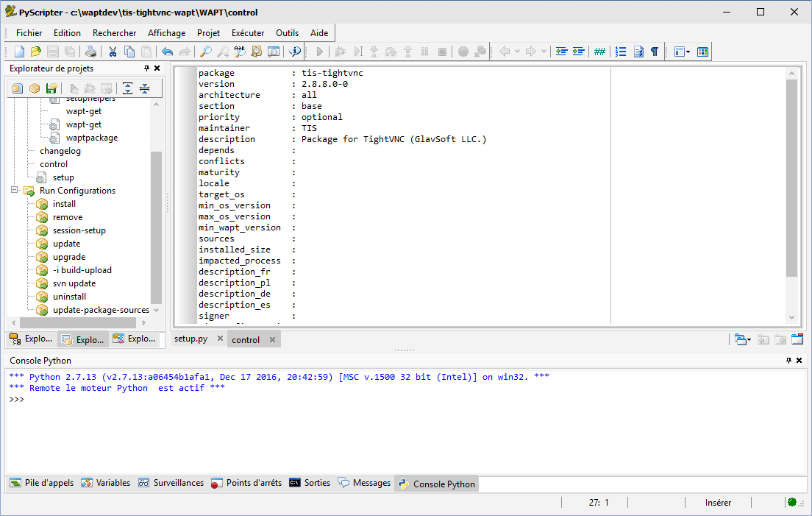Select the remove run configuration
812x516 pixels.
[x=68, y=217]
